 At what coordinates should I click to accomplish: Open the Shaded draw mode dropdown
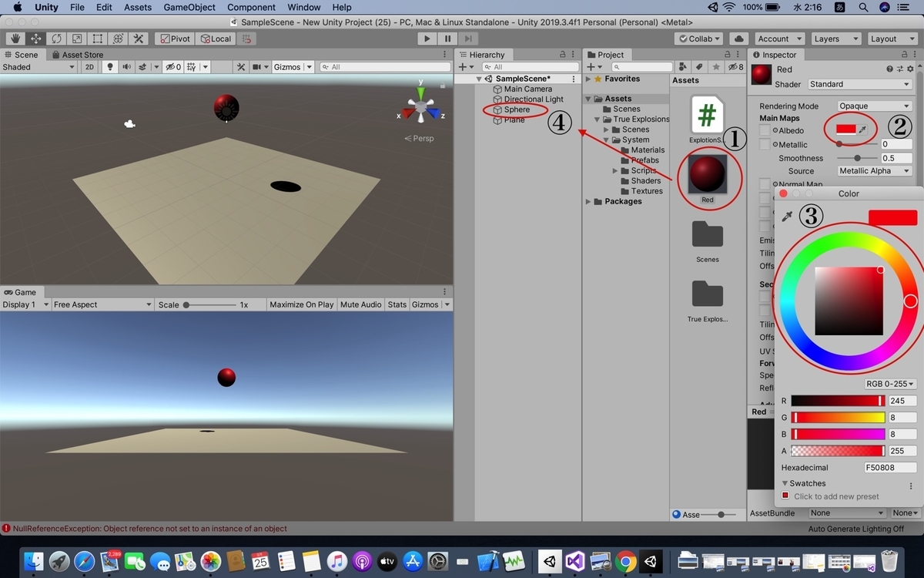coord(38,67)
